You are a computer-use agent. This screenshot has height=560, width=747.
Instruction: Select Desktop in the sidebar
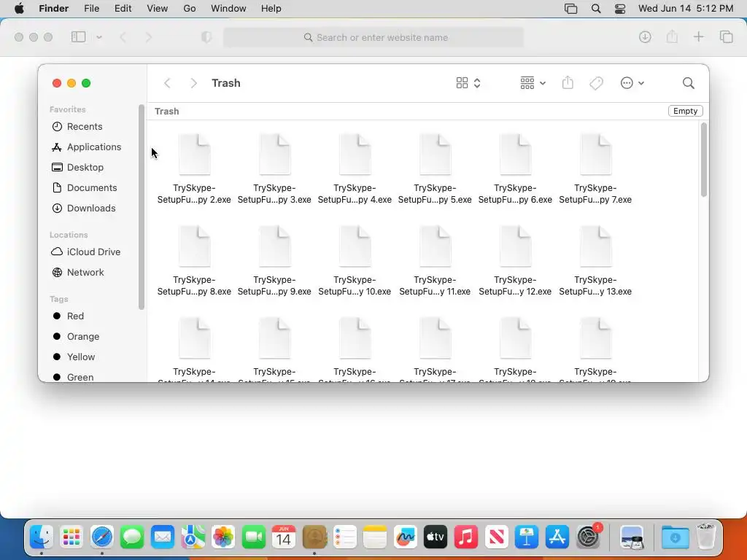85,168
